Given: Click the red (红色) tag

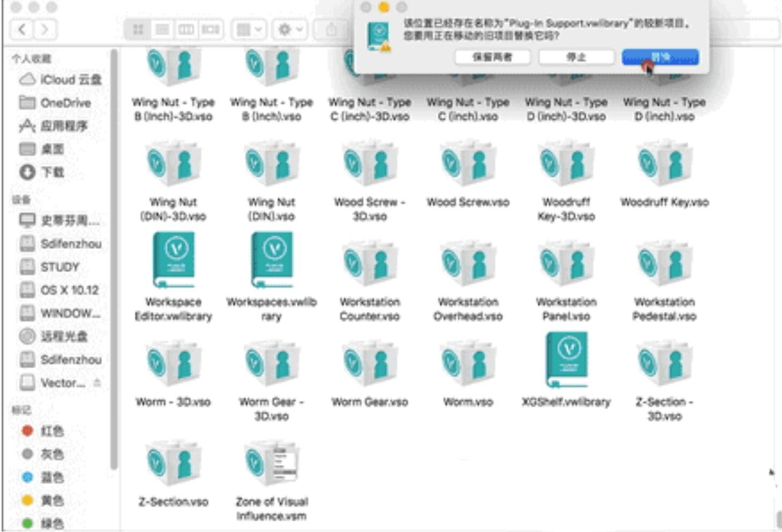Looking at the screenshot, I should tap(43, 431).
